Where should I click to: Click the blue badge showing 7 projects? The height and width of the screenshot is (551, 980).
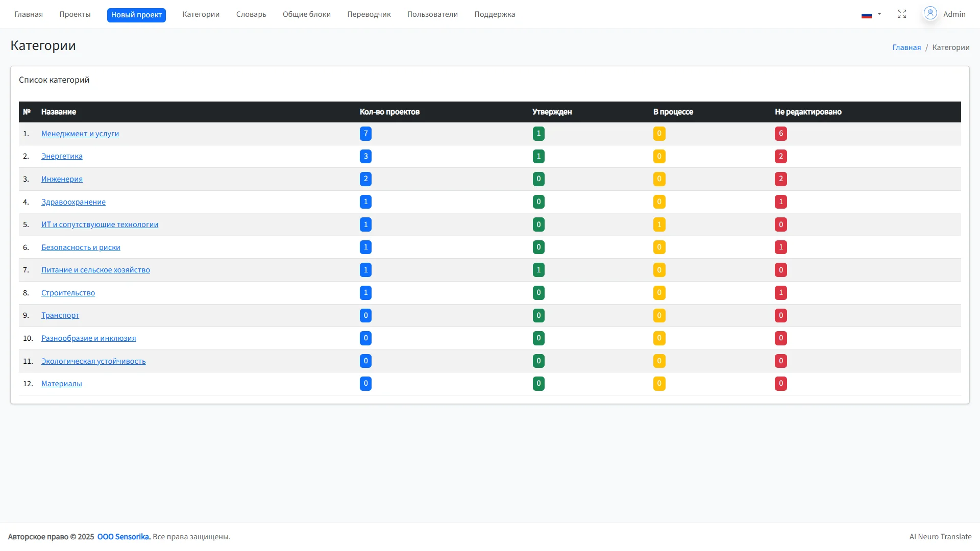(x=365, y=134)
